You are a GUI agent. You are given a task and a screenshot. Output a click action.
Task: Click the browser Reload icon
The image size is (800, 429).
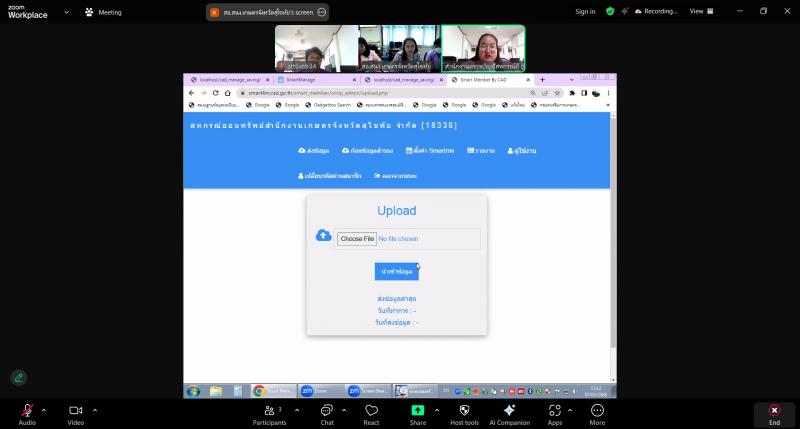(215, 93)
